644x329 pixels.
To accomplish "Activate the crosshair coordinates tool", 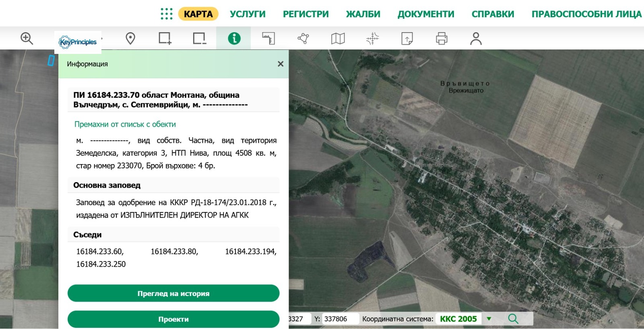I will [373, 39].
